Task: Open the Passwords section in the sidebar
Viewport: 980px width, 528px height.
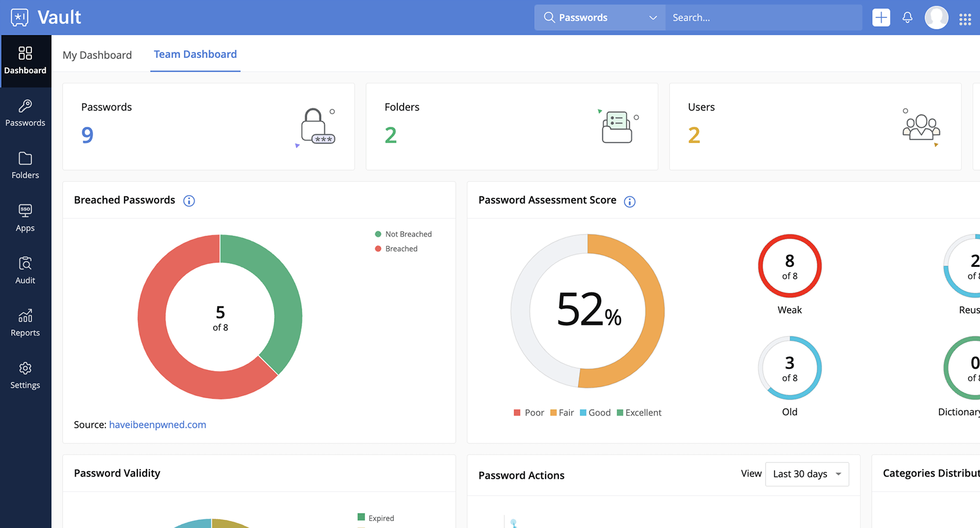Action: tap(25, 113)
